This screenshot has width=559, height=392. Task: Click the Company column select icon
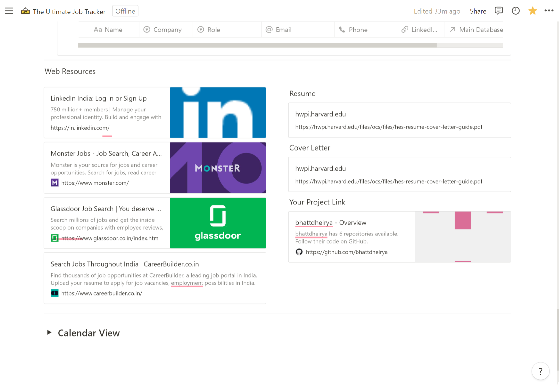(x=147, y=30)
